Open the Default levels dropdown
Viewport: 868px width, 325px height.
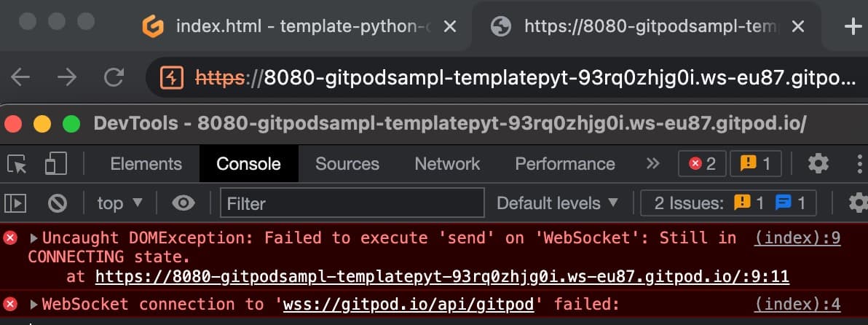[x=558, y=203]
